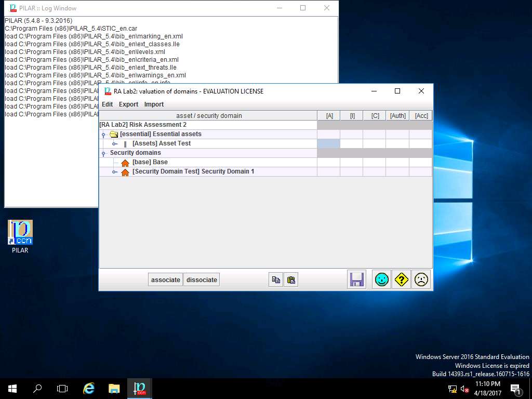This screenshot has height=399, width=532.
Task: Click the ext_threats.lle log line
Action: pyautogui.click(x=90, y=68)
